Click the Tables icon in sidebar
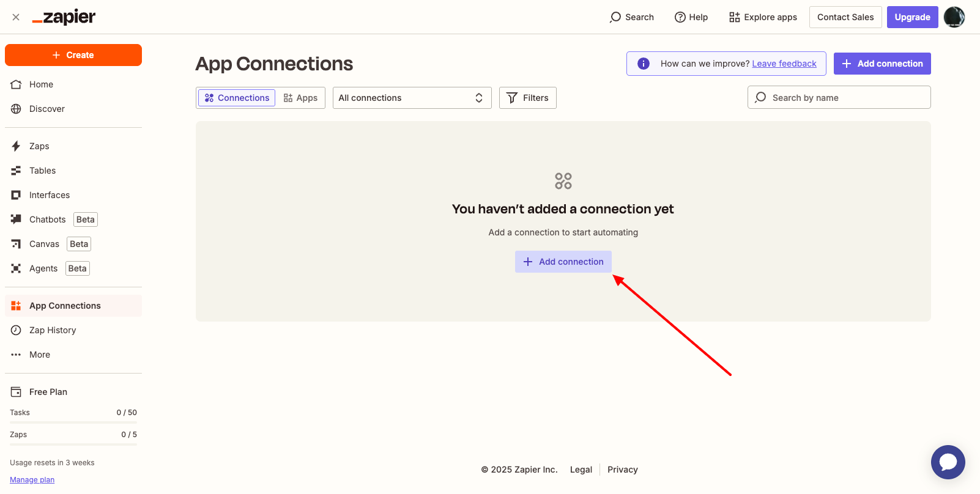 [x=16, y=171]
